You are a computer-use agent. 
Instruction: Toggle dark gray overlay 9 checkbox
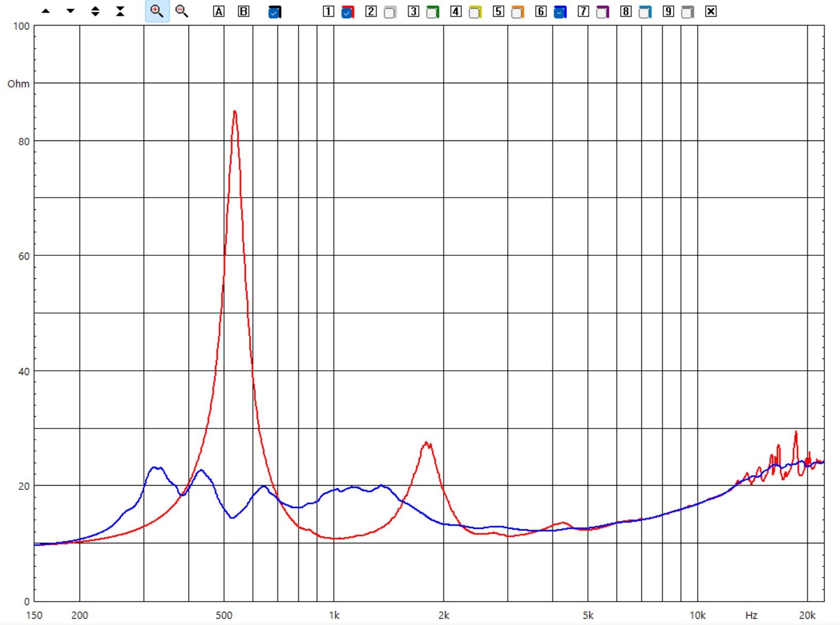point(688,12)
